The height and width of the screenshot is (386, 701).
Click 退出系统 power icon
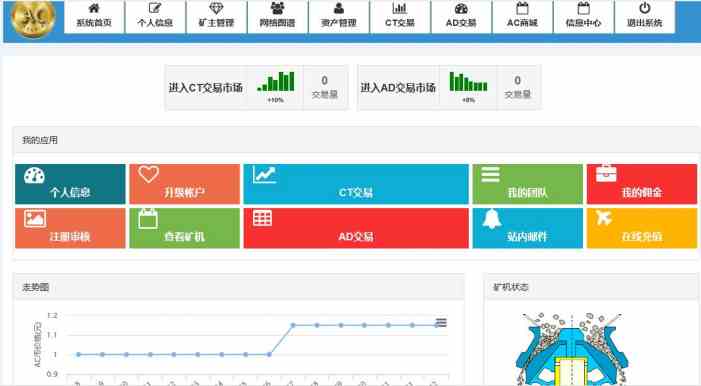[645, 8]
